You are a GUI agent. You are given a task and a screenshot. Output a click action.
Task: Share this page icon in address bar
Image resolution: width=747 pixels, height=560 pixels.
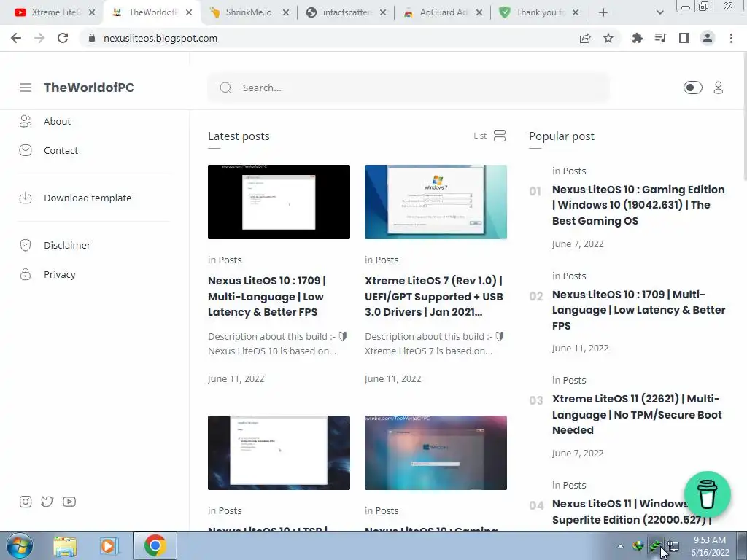coord(585,38)
